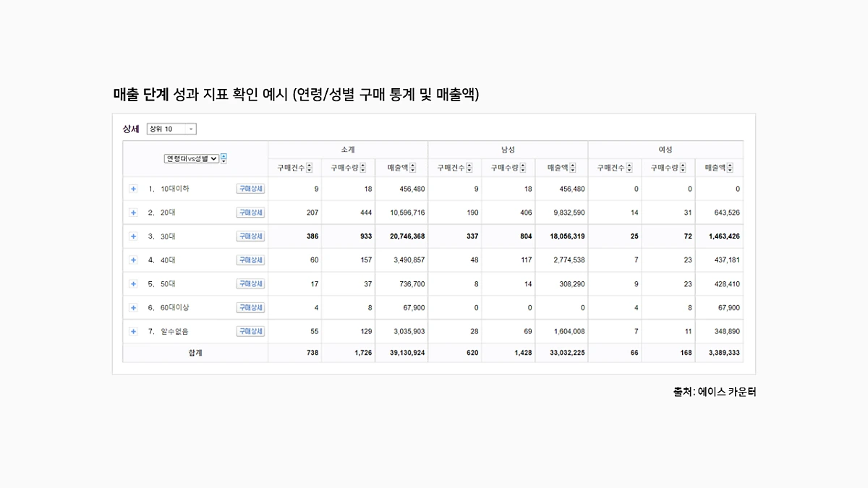Click 30대 subtotal sales 20,746,368
868x488 pixels.
[x=407, y=236]
